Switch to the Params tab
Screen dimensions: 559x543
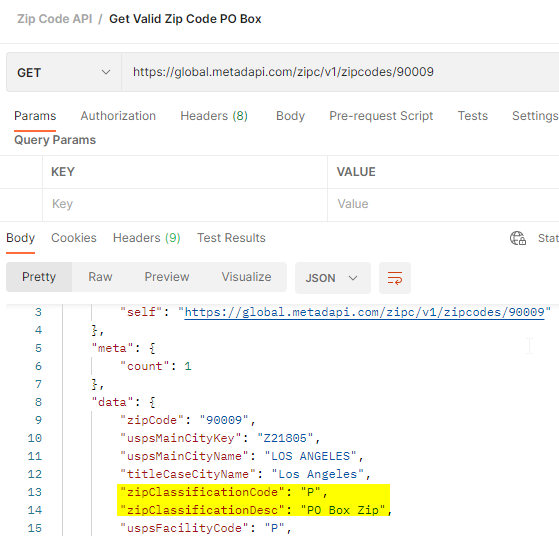click(x=35, y=116)
